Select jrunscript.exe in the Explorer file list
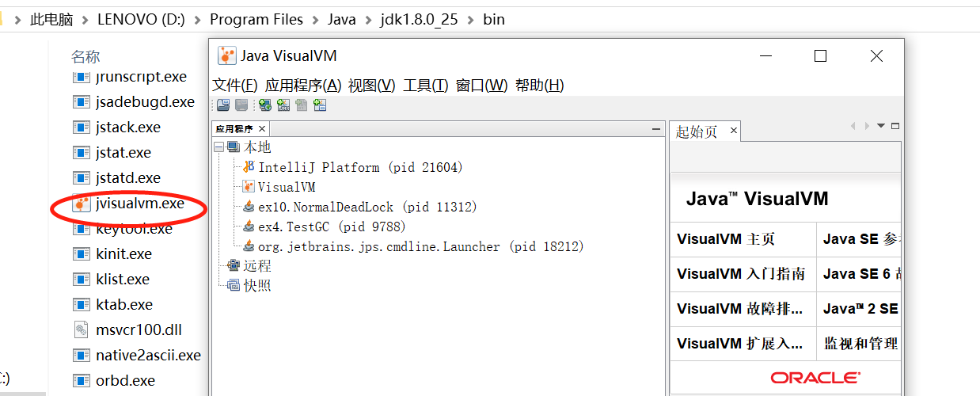Image resolution: width=980 pixels, height=396 pixels. point(131,77)
